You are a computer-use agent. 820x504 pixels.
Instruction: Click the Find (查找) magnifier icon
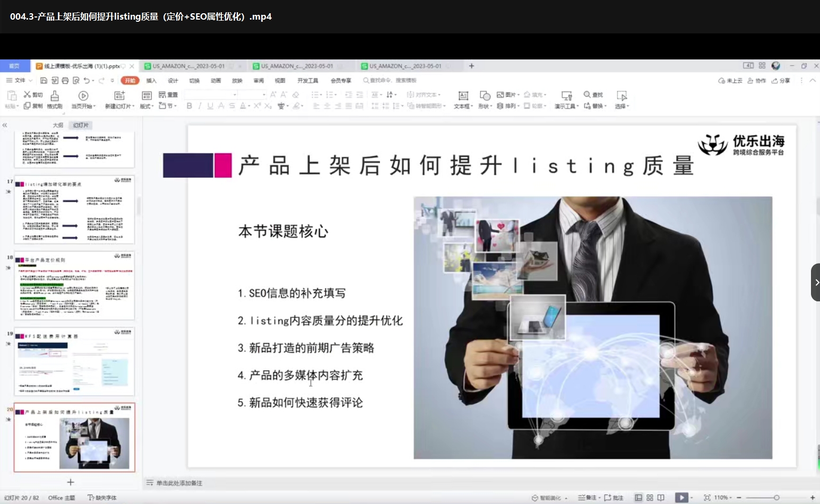[x=587, y=94]
